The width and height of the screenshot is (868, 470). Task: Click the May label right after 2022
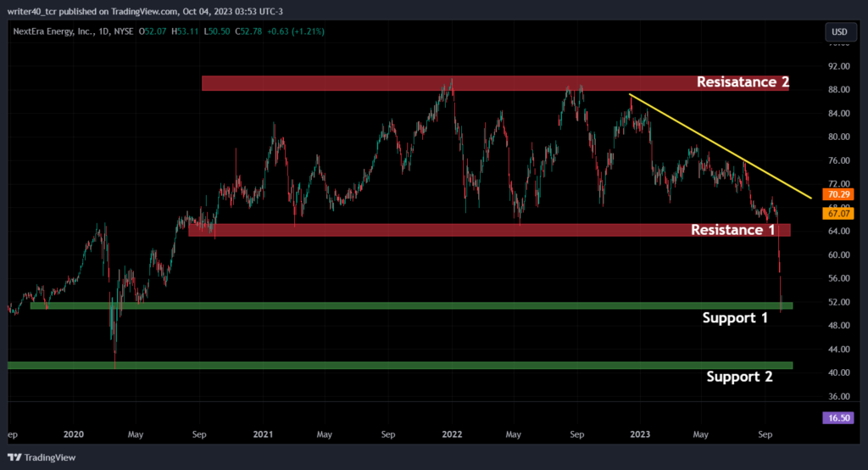click(x=513, y=434)
